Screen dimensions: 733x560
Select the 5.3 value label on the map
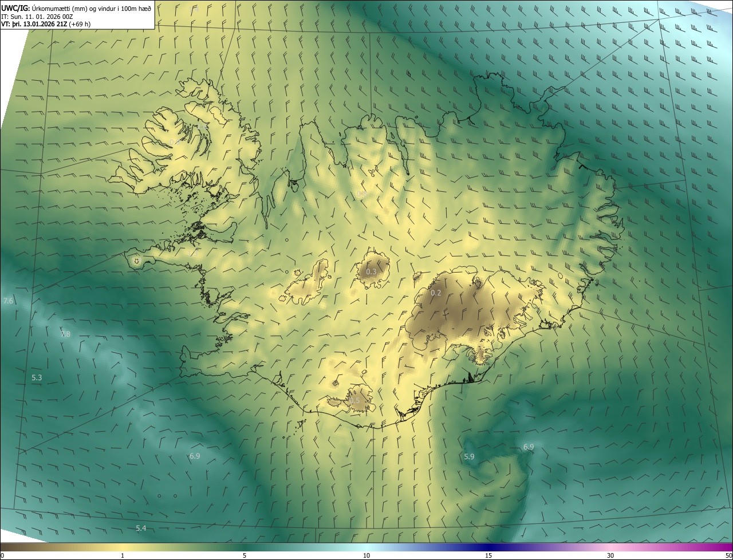point(37,377)
